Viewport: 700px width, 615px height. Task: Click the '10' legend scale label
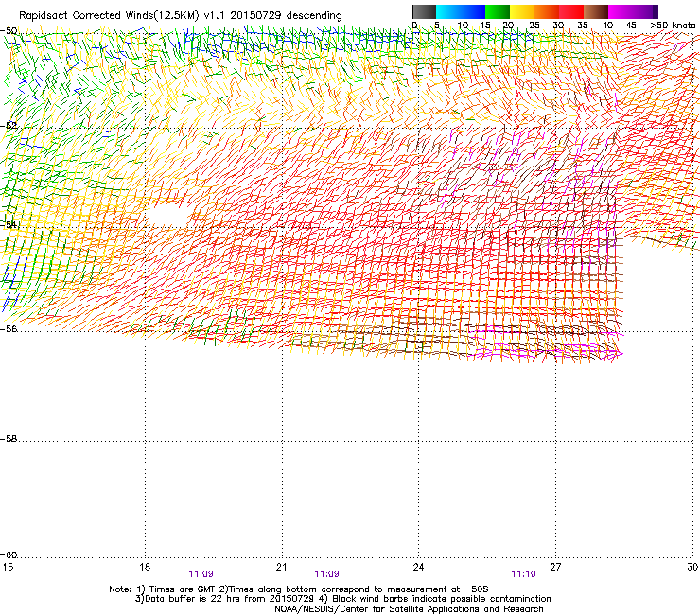click(x=463, y=26)
